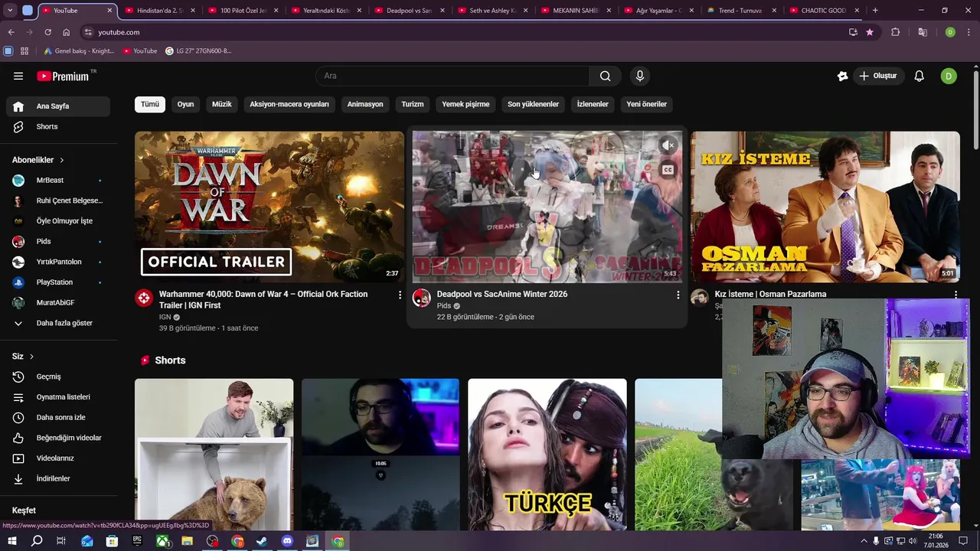Expand Daha fazla göster subscriptions
This screenshot has height=551, width=980.
(58, 323)
